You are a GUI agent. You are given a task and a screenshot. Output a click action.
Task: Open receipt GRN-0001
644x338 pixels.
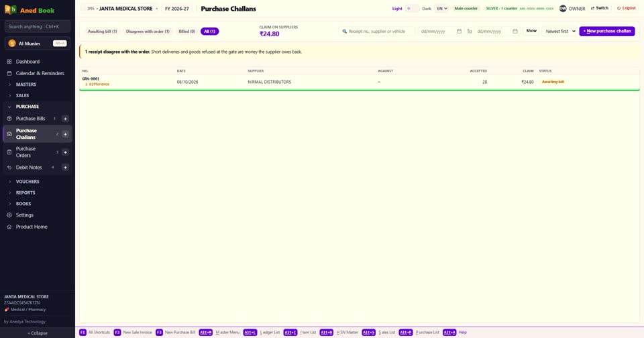coord(91,79)
